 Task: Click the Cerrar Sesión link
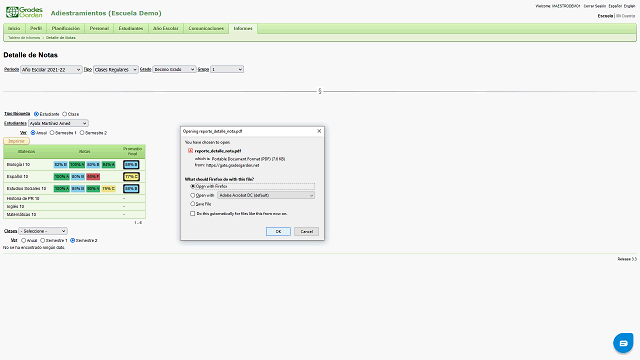tap(595, 6)
